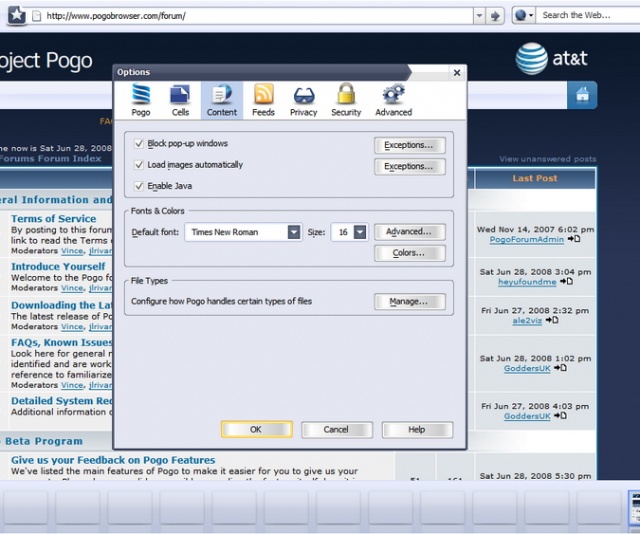Viewport: 640px width, 534px height.
Task: Click the home icon on forum page
Action: pyautogui.click(x=582, y=95)
